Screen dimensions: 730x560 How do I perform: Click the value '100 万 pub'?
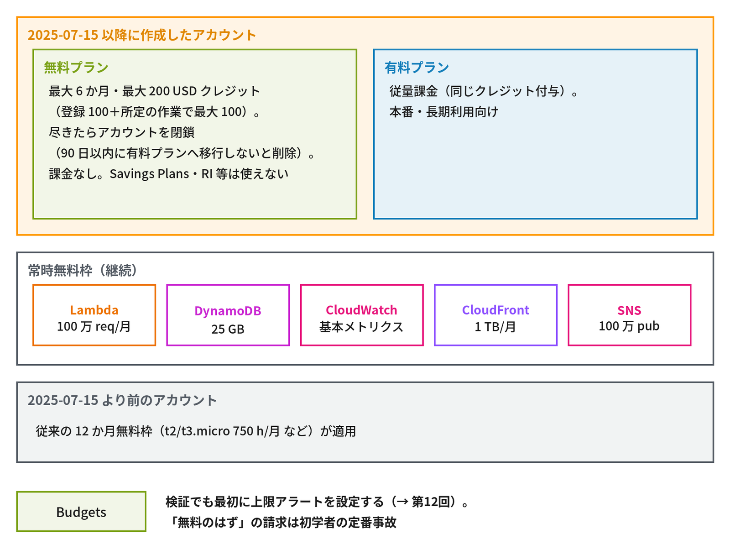[x=629, y=326]
